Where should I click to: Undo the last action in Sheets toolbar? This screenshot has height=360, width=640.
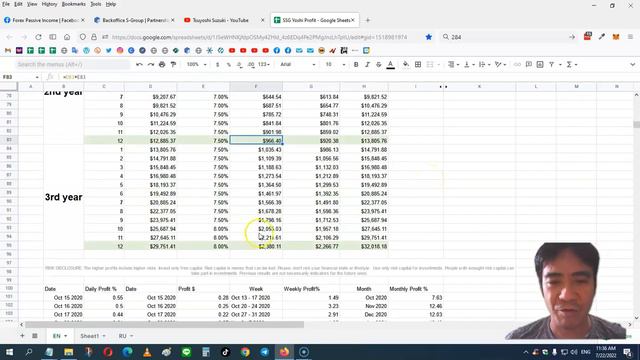pos(139,64)
